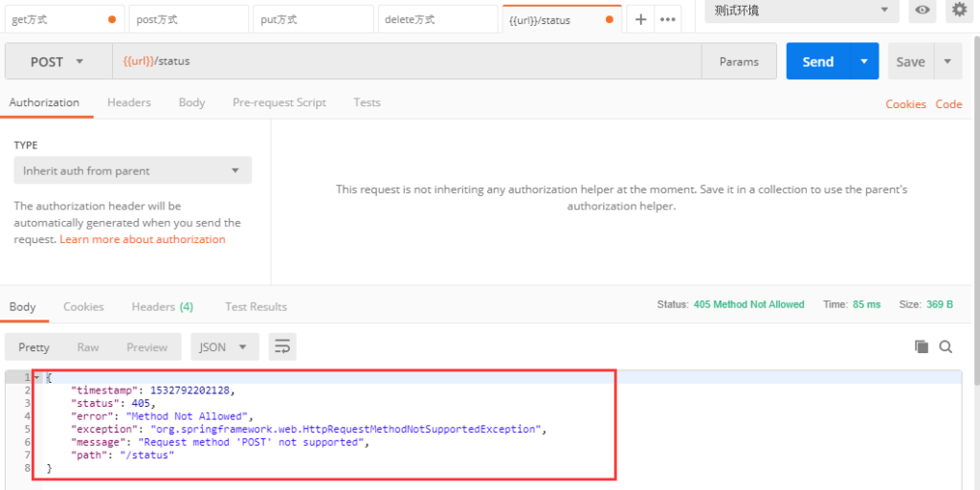The image size is (980, 490).
Task: Open tab options three-dots menu
Action: click(x=668, y=19)
